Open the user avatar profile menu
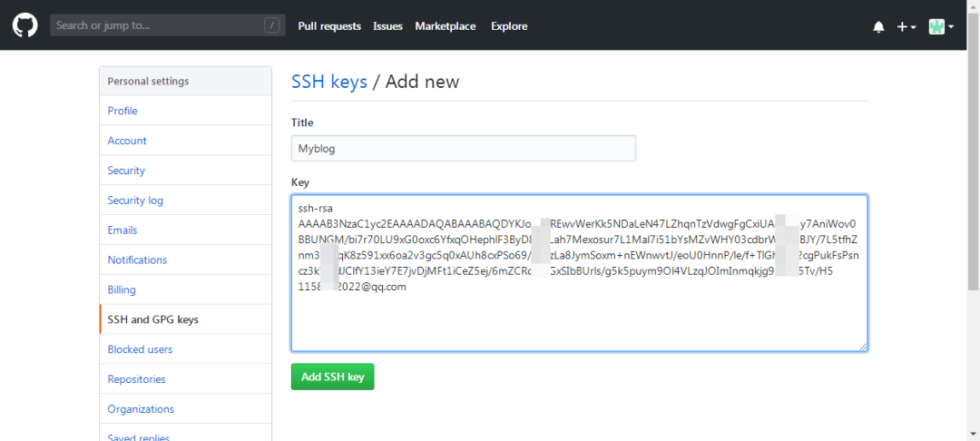 [941, 26]
